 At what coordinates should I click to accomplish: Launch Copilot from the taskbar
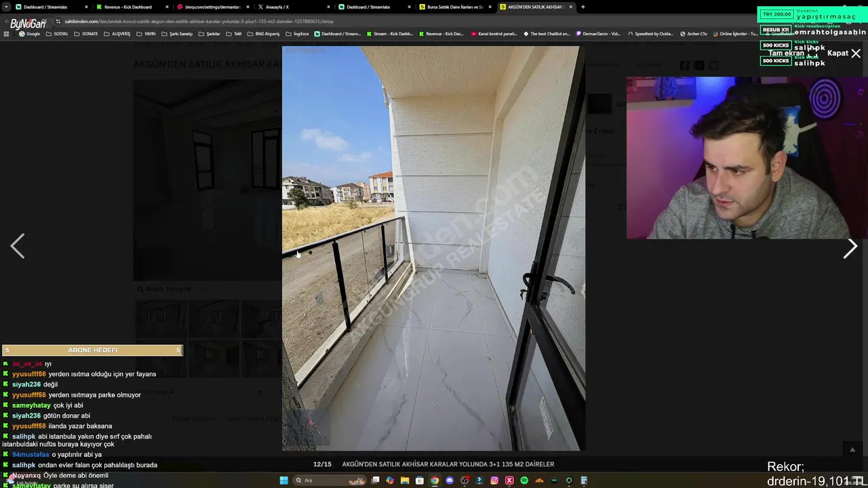(x=390, y=481)
